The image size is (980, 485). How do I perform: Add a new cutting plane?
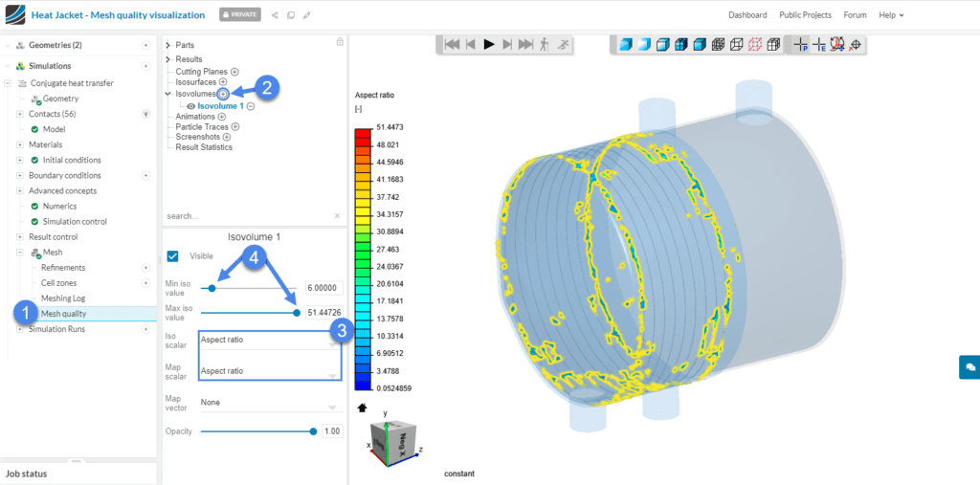234,72
